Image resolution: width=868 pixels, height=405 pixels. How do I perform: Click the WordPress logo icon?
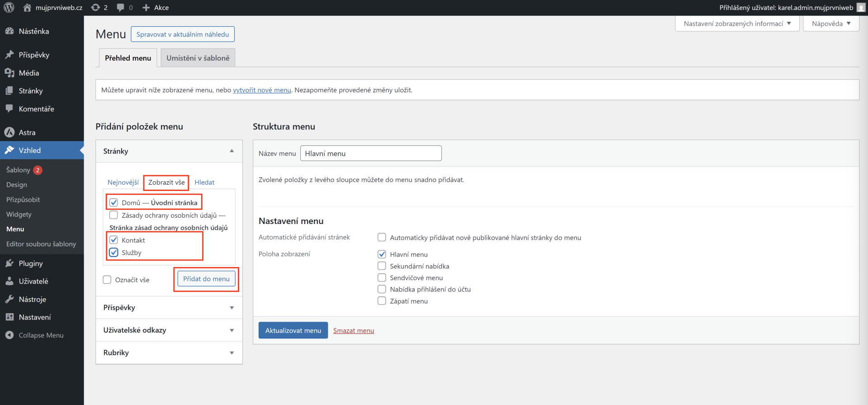[9, 8]
